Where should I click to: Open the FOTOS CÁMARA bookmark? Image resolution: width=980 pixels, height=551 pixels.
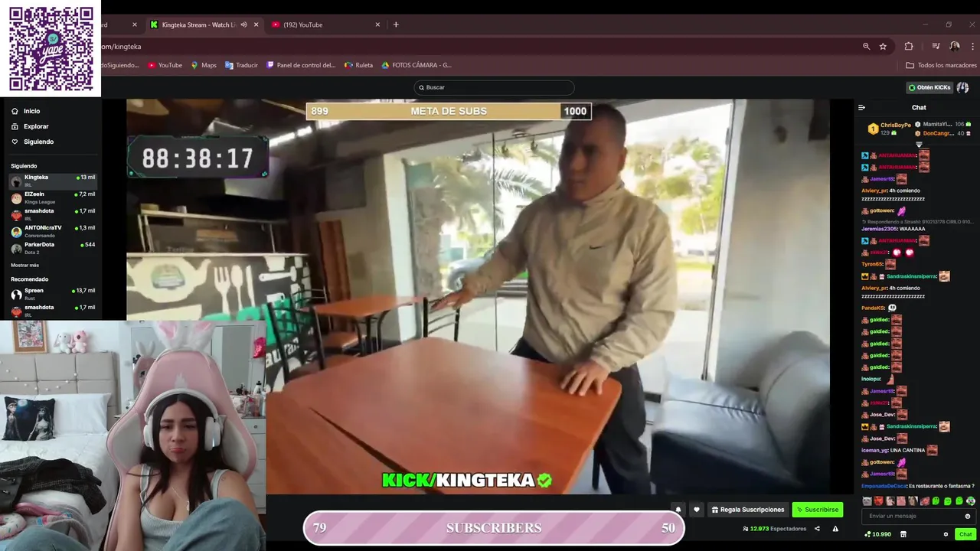[x=416, y=65]
